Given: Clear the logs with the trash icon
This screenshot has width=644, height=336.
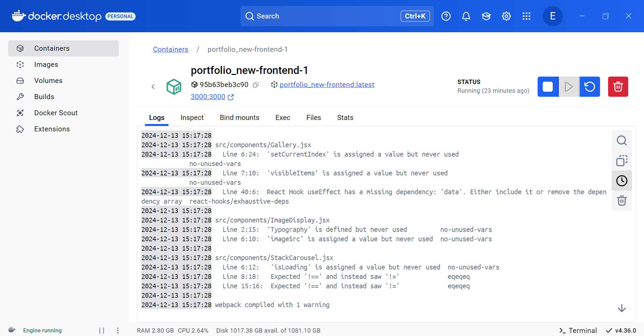Looking at the screenshot, I should [x=622, y=201].
